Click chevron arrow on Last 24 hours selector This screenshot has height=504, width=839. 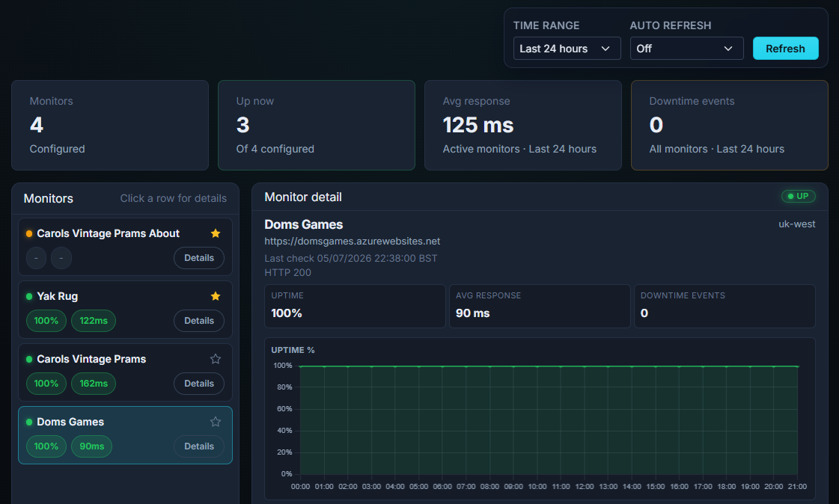pos(605,49)
